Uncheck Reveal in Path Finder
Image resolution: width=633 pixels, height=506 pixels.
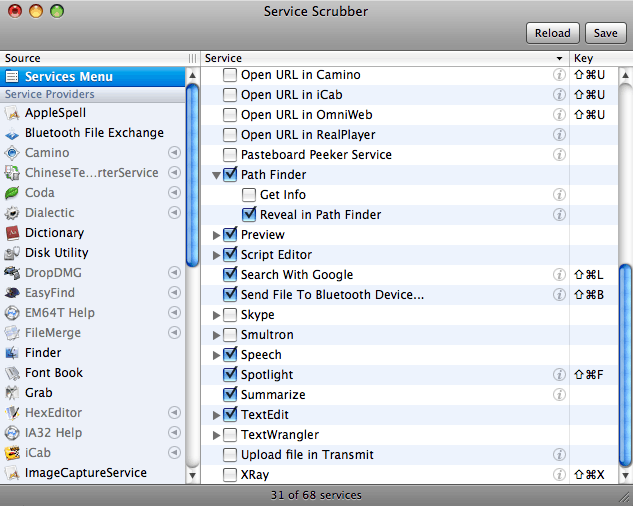(250, 215)
